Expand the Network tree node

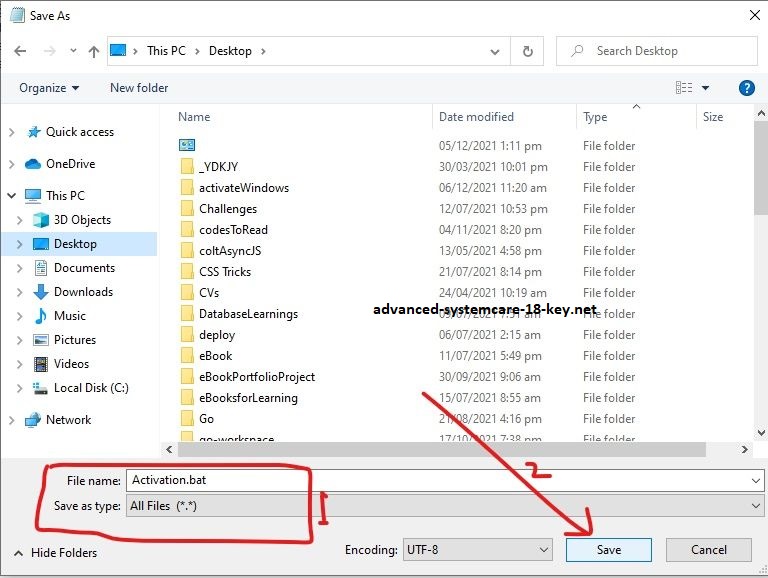(12, 420)
